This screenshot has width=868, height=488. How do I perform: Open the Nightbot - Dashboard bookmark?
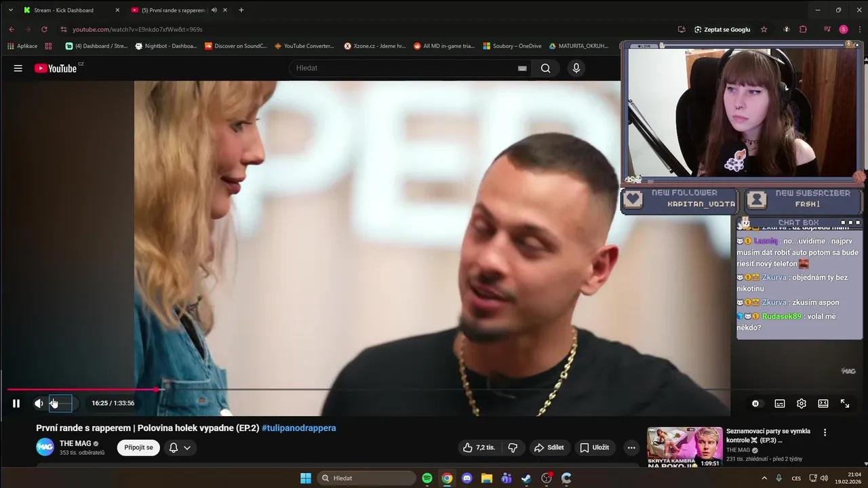(166, 46)
